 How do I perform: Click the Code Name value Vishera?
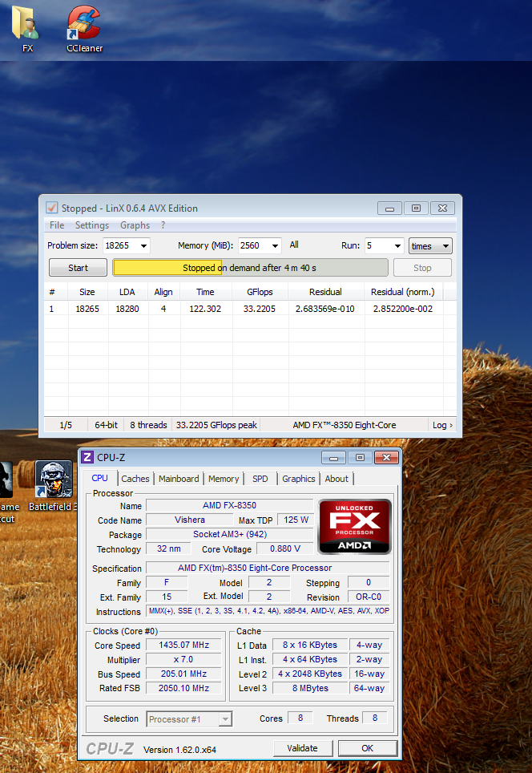click(x=190, y=520)
